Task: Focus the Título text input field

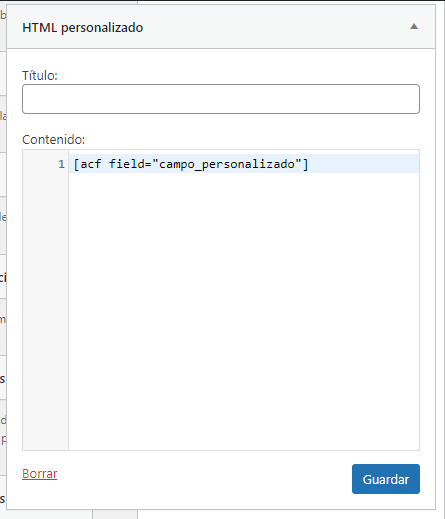Action: coord(221,99)
